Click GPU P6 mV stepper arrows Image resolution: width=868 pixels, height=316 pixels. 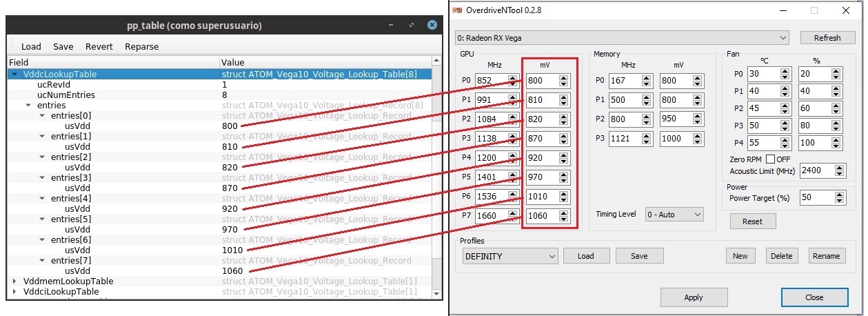click(563, 197)
